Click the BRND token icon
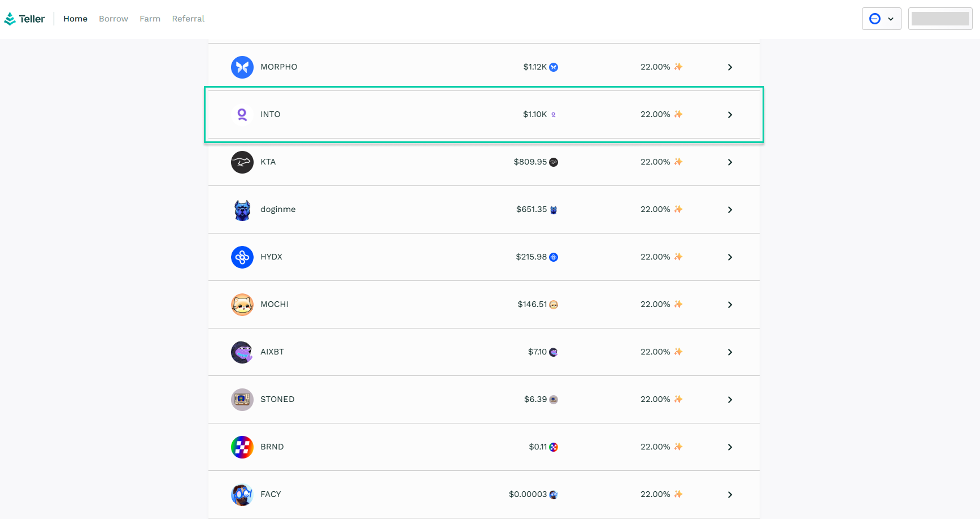980x519 pixels. (x=242, y=447)
